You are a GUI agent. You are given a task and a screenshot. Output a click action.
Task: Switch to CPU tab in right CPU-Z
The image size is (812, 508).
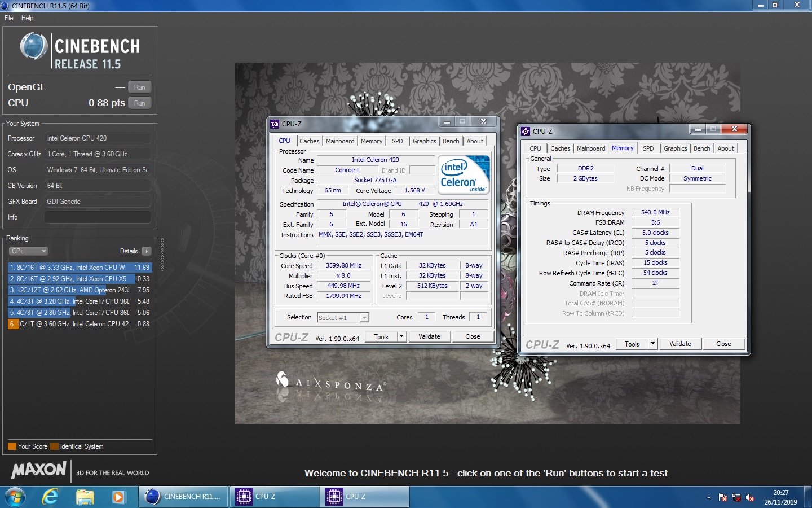tap(535, 148)
